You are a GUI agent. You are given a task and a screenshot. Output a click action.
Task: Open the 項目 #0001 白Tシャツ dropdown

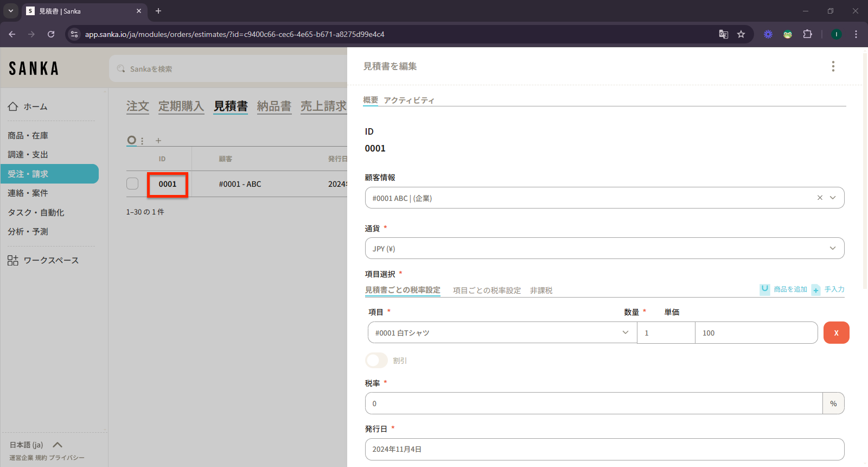(x=502, y=333)
